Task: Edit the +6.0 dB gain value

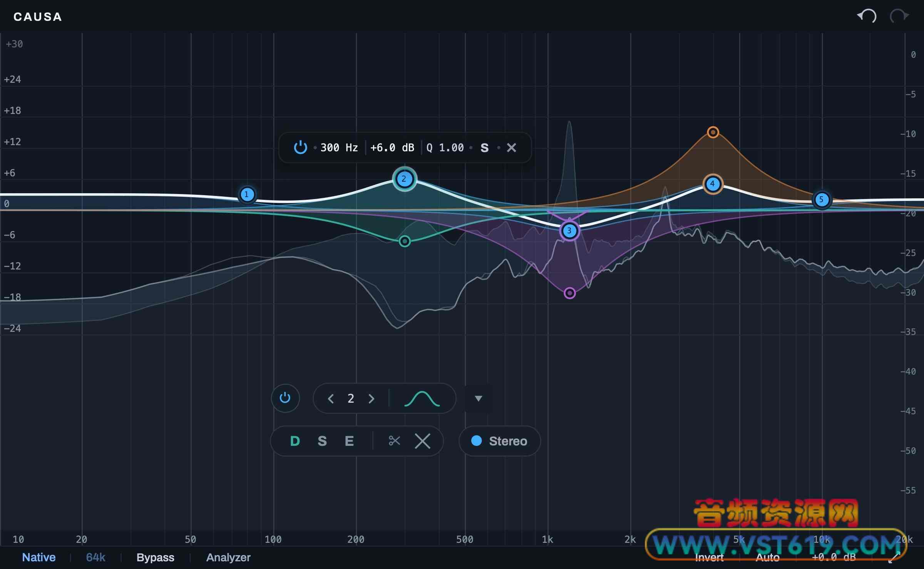Action: 392,148
